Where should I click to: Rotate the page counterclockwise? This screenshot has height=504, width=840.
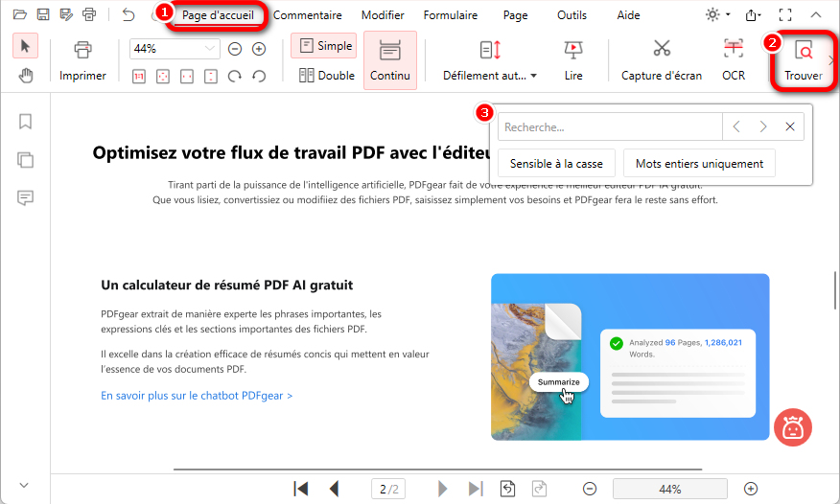coord(259,77)
